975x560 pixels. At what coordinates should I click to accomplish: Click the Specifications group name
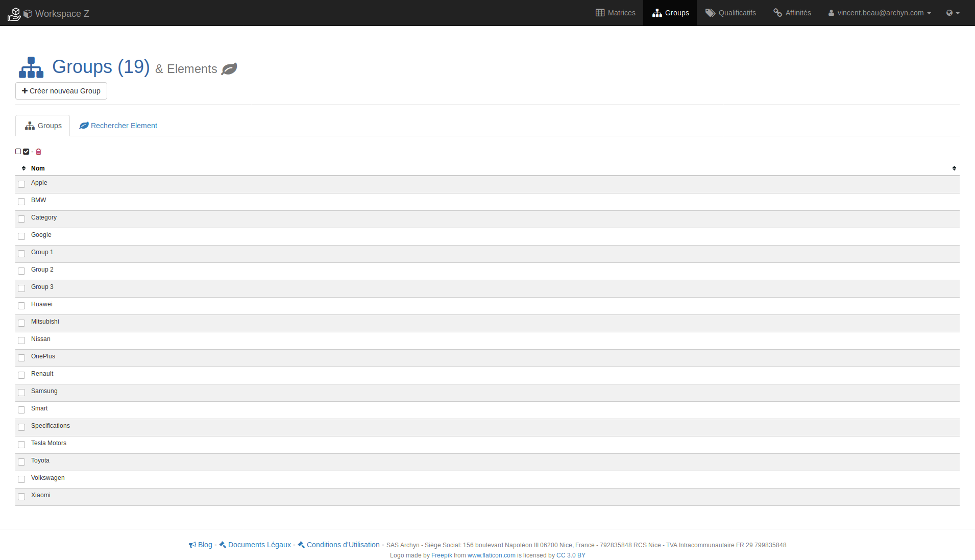pos(51,426)
